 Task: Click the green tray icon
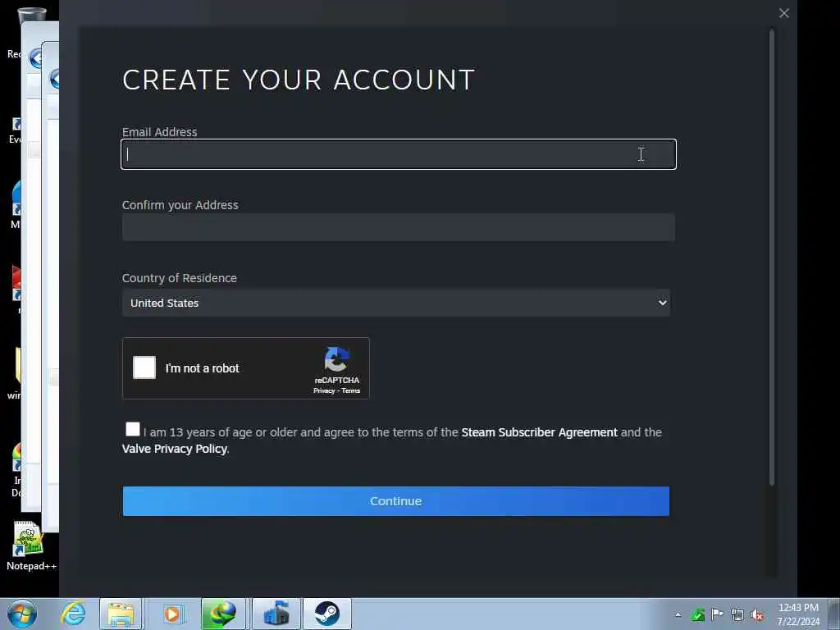click(697, 615)
